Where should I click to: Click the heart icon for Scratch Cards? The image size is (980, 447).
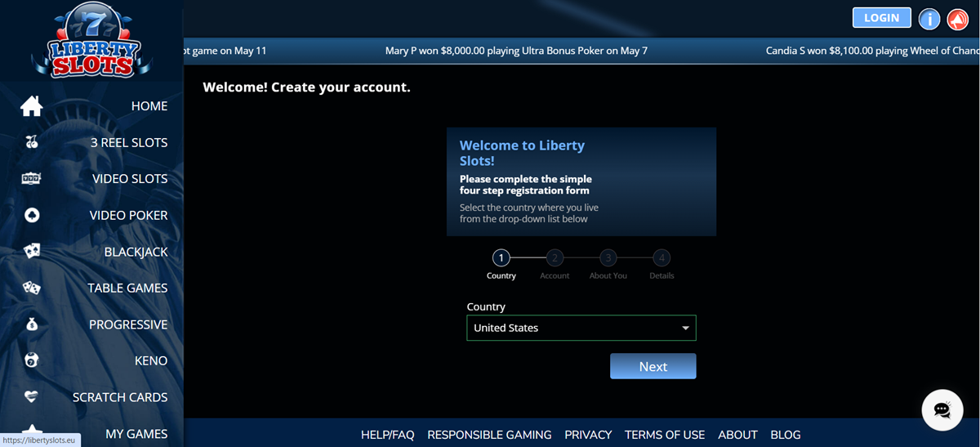click(31, 397)
